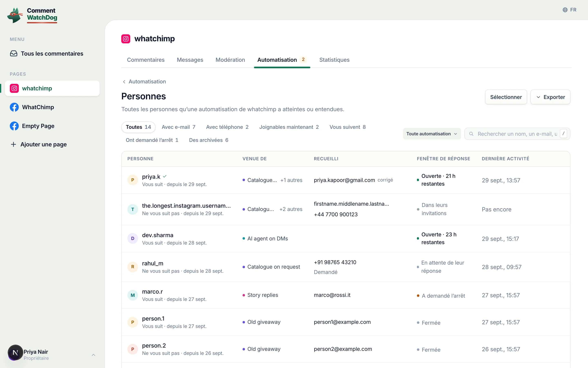The width and height of the screenshot is (588, 368).
Task: Filter by Vous suivent
Action: click(x=347, y=127)
